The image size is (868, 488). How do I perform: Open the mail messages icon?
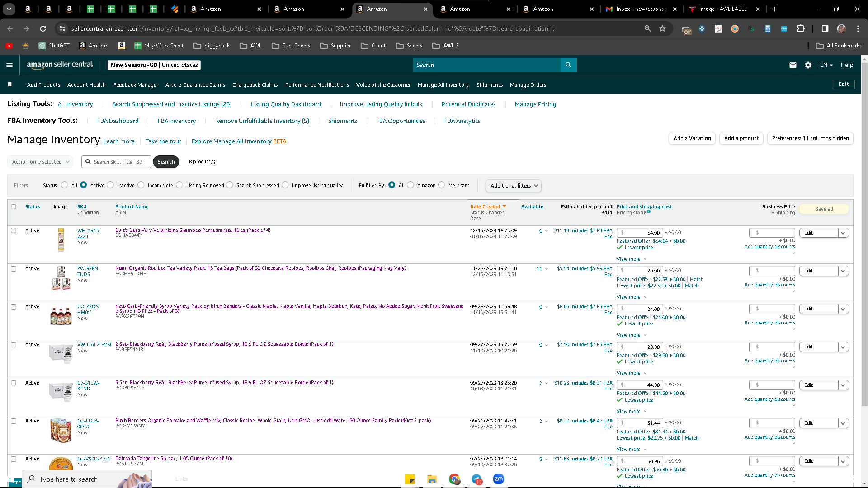[x=793, y=65]
